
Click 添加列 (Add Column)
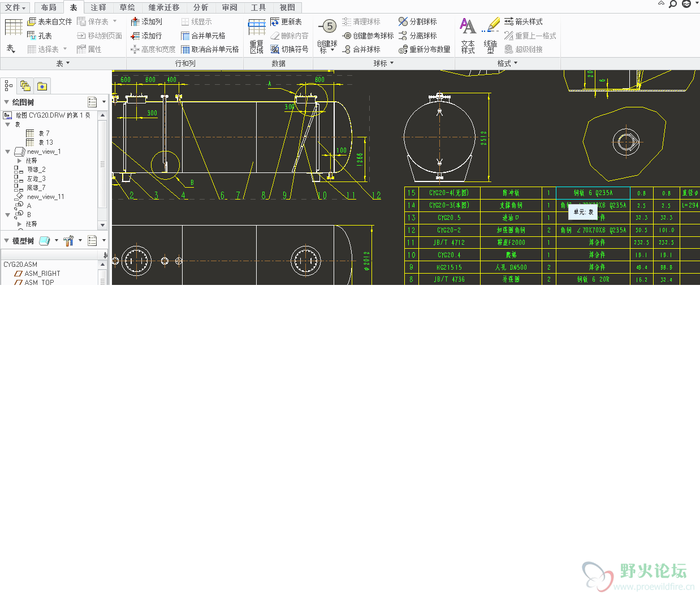(146, 21)
